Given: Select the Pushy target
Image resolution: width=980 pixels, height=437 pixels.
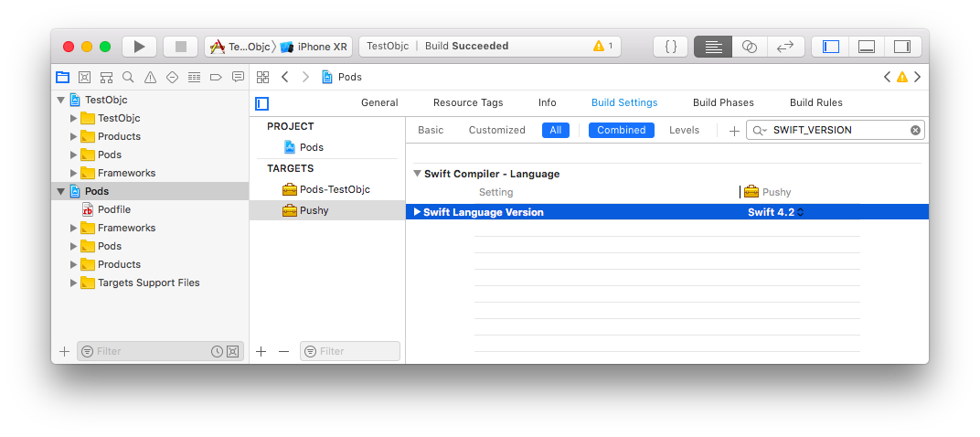Looking at the screenshot, I should point(327,210).
